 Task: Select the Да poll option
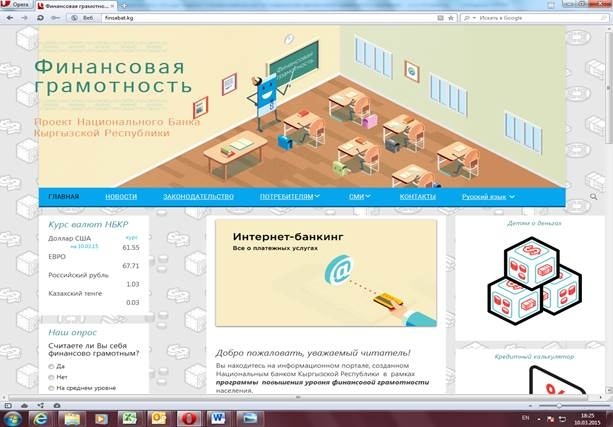51,367
